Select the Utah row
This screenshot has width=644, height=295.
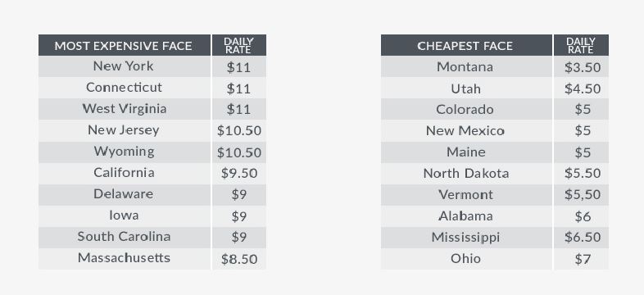pyautogui.click(x=495, y=88)
